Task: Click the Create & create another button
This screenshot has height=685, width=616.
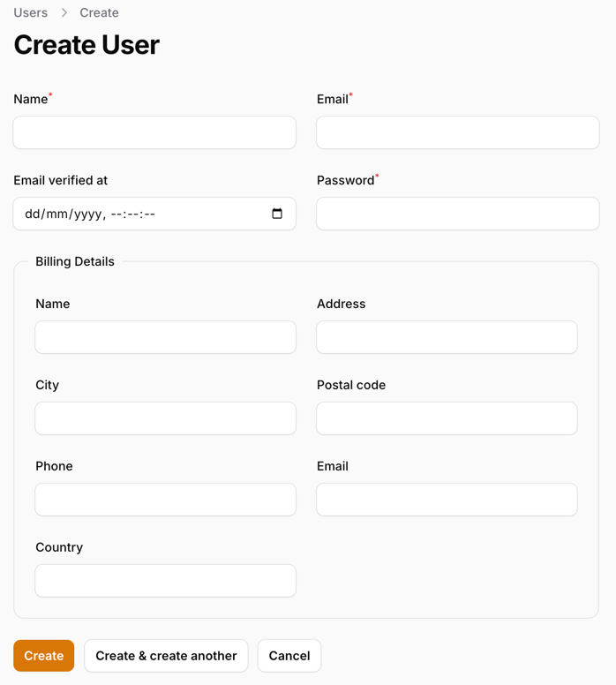Action: pyautogui.click(x=166, y=656)
